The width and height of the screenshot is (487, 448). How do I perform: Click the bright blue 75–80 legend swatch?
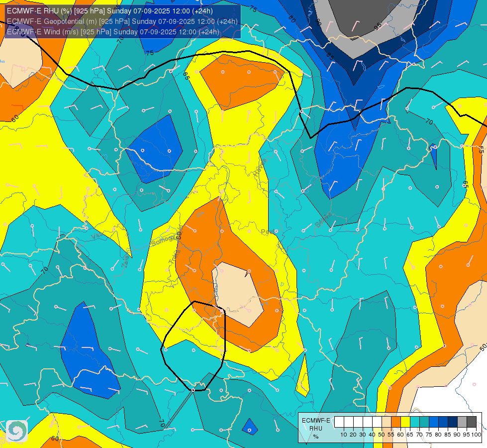pos(434,422)
